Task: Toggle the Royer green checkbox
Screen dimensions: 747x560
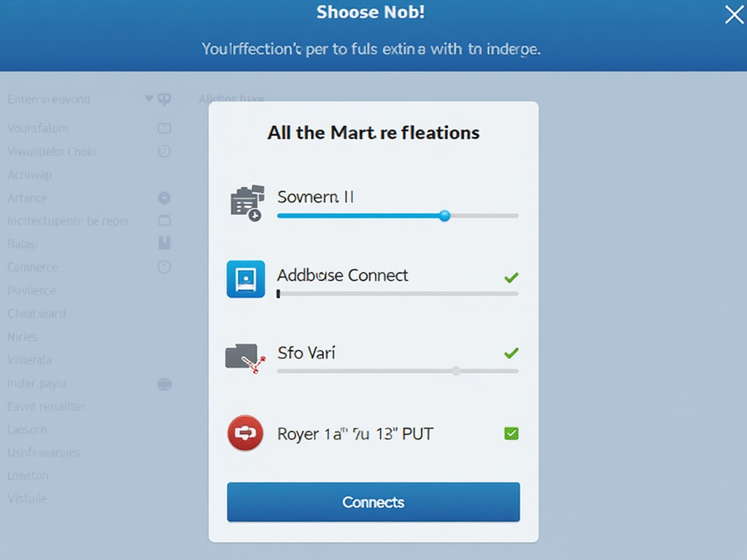Action: [511, 433]
